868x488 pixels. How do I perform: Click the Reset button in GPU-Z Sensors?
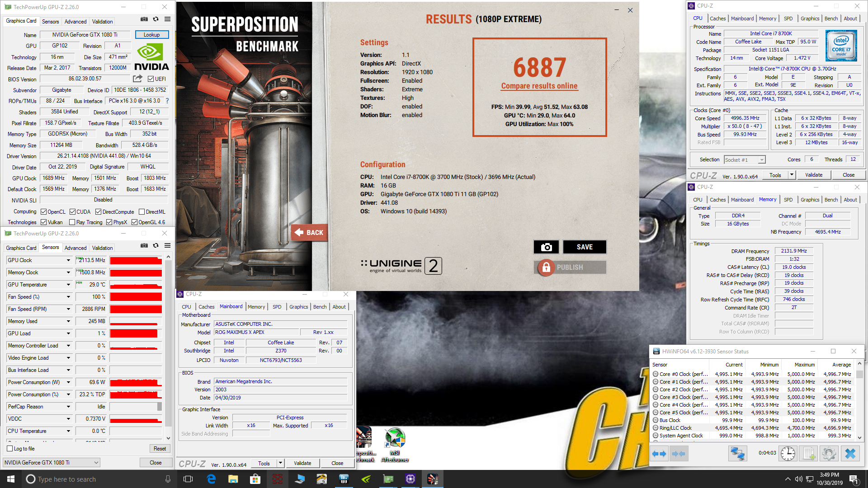point(160,449)
